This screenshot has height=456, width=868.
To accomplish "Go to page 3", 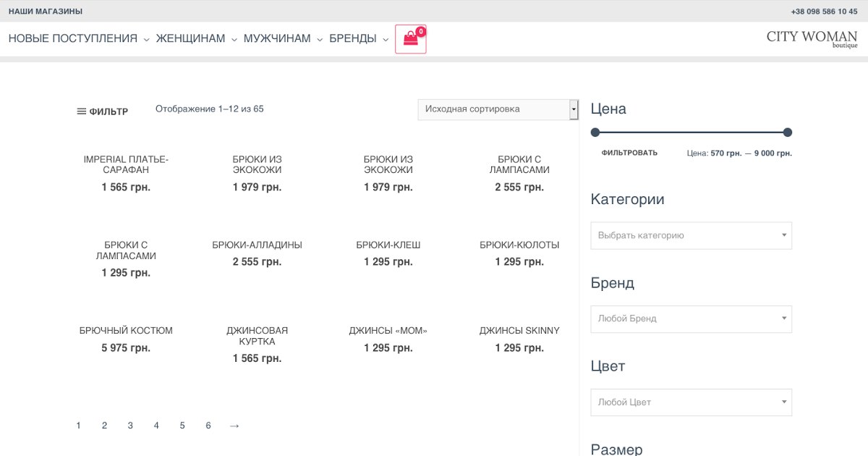I will [x=130, y=426].
